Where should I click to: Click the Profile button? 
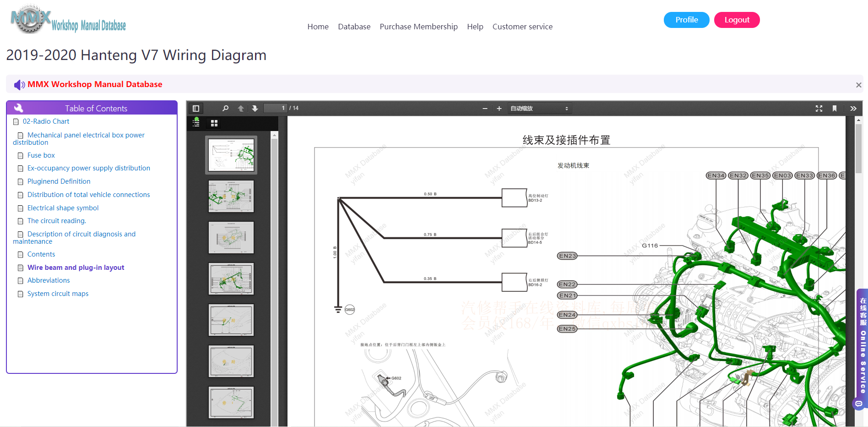tap(687, 20)
